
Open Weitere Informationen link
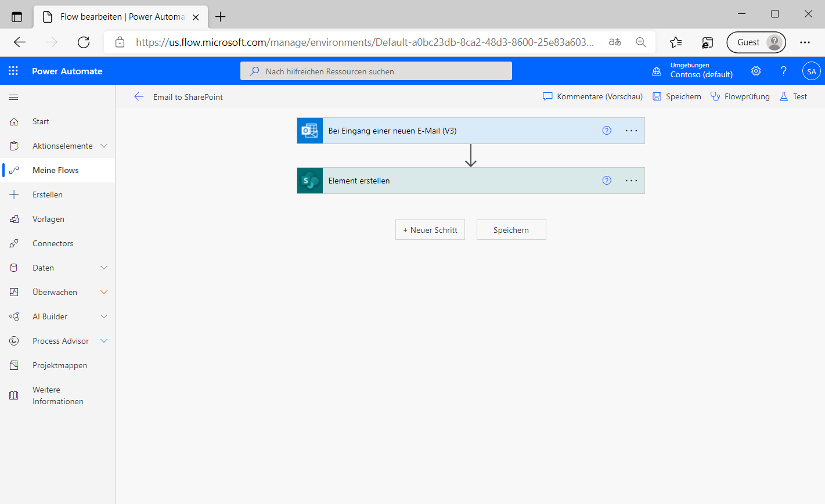(x=58, y=395)
